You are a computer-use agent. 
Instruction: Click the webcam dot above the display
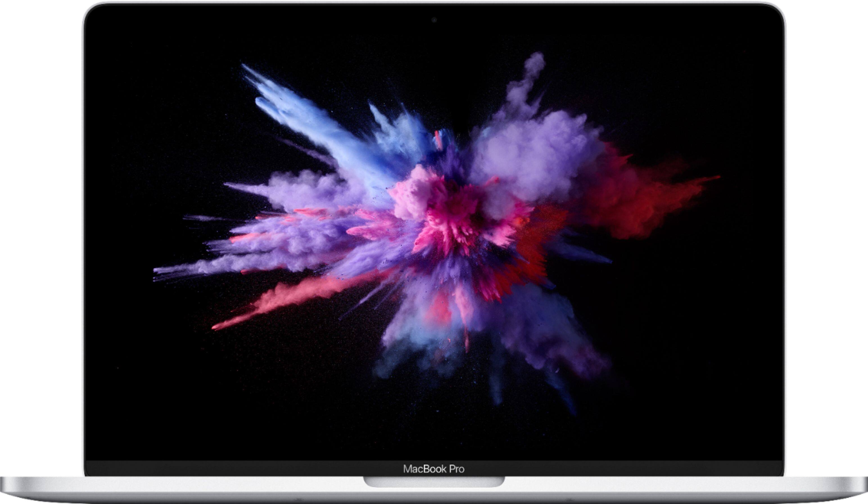(434, 20)
